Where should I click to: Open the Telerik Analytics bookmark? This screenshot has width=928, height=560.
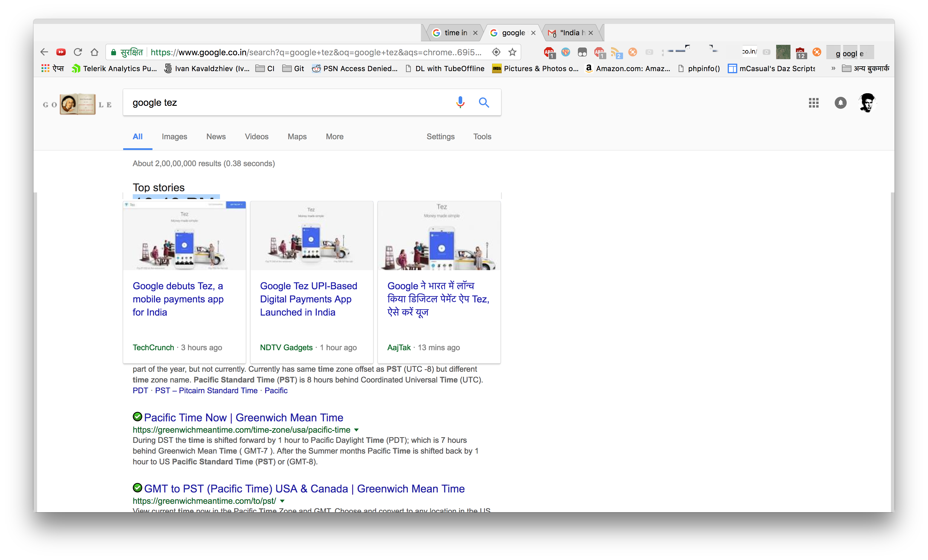click(x=115, y=68)
